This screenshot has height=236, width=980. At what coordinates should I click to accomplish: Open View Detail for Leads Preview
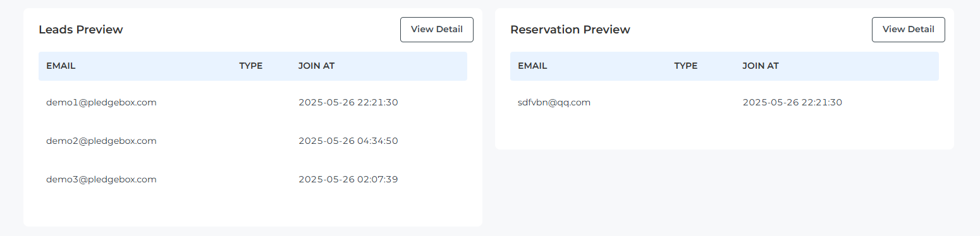pyautogui.click(x=436, y=30)
